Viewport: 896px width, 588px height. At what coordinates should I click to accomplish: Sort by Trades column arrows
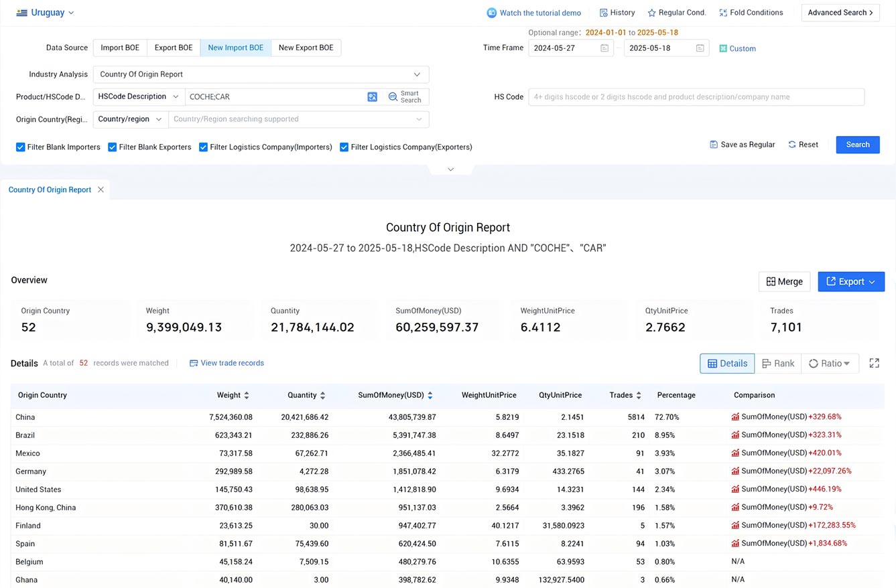(639, 395)
